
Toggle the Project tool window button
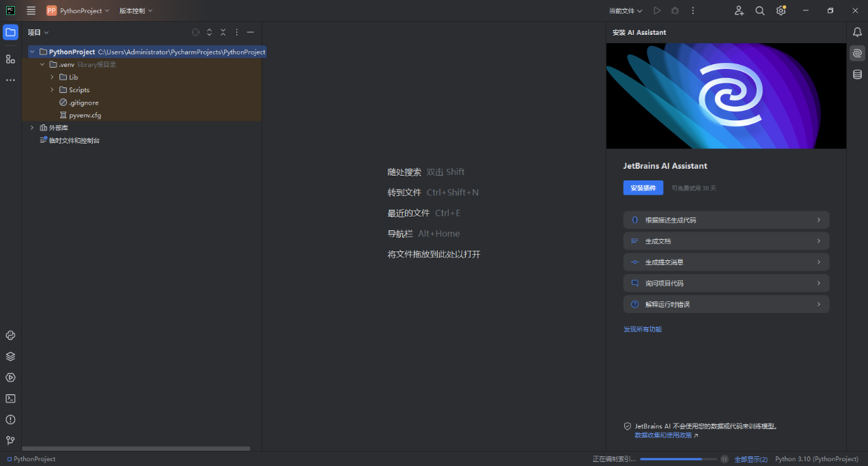[10, 32]
